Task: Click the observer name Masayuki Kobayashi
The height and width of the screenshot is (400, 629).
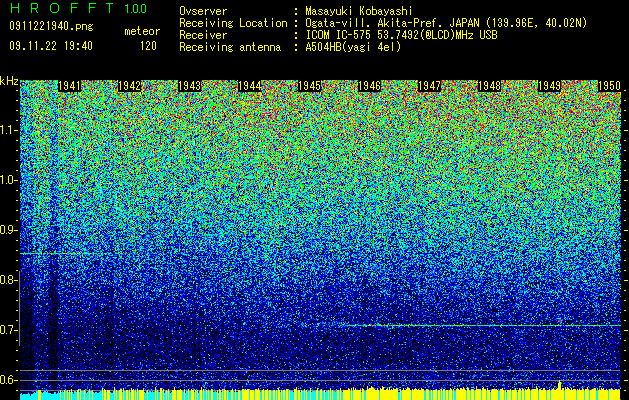Action: (359, 11)
